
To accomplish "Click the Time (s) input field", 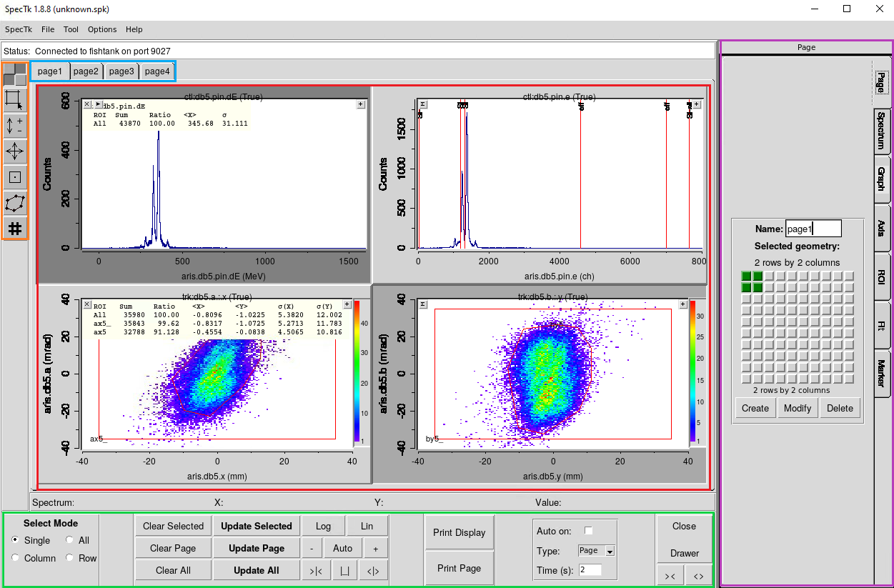I will click(x=590, y=569).
